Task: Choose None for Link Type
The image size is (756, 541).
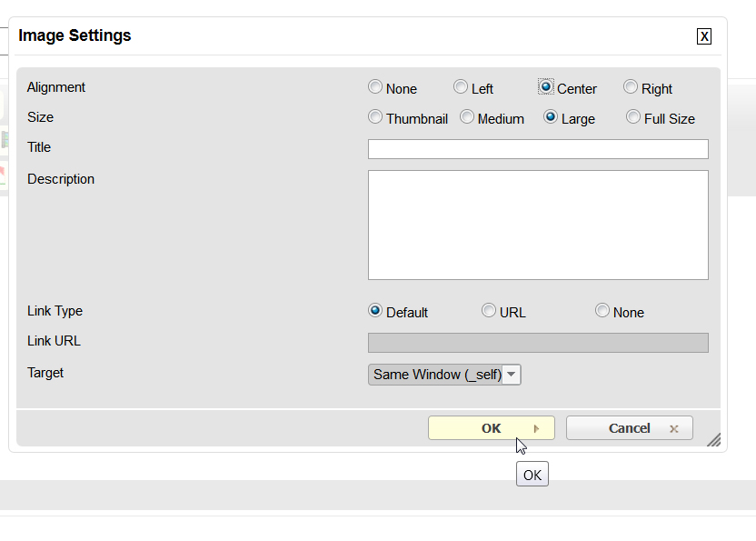Action: pos(602,311)
